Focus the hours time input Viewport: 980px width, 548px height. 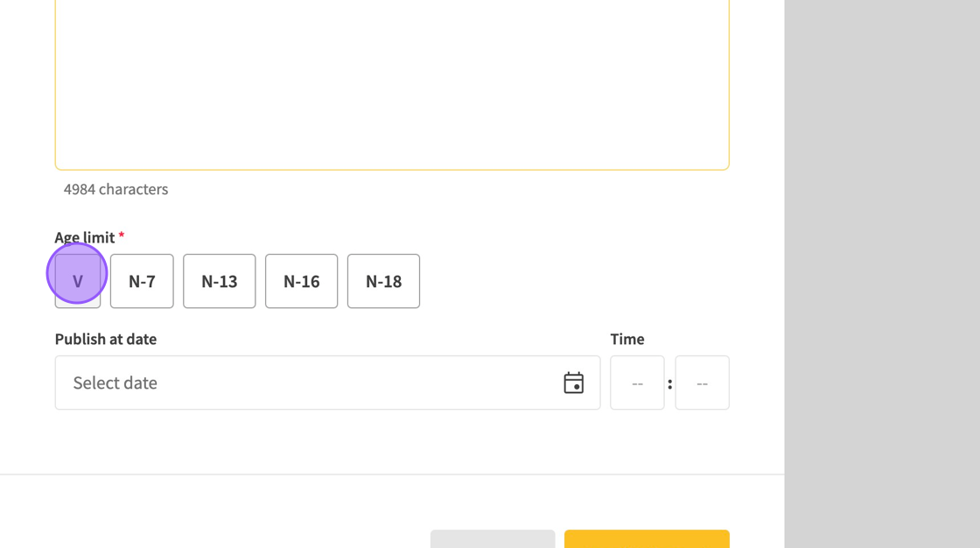637,383
